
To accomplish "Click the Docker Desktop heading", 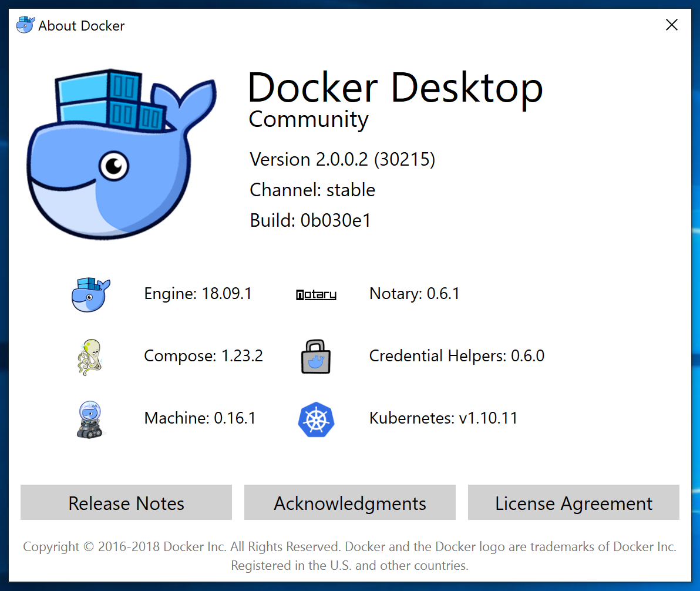I will coord(396,87).
